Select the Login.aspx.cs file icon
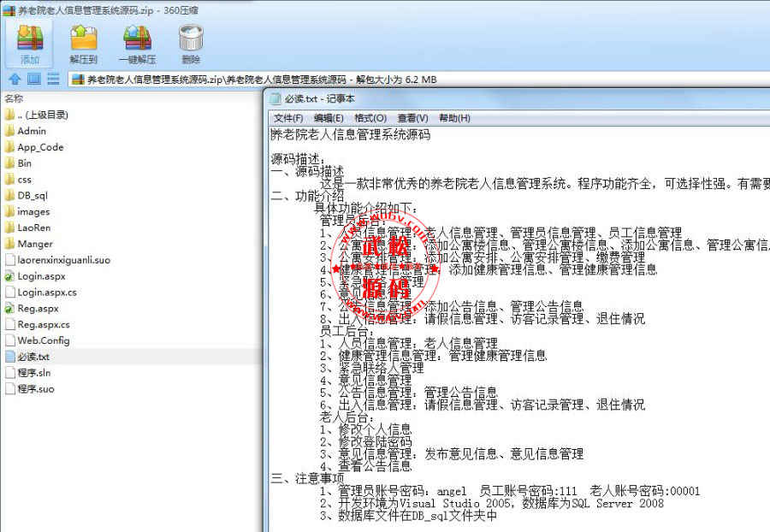Image resolution: width=770 pixels, height=532 pixels. (9, 293)
